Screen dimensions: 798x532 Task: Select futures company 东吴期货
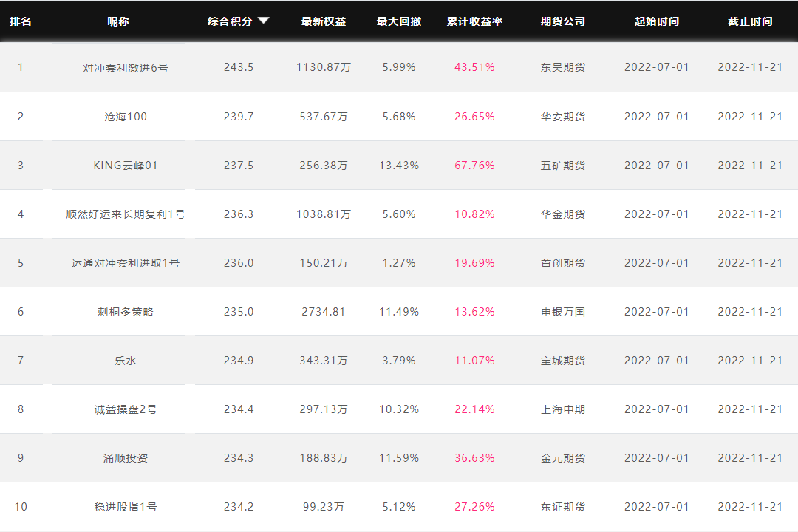563,67
